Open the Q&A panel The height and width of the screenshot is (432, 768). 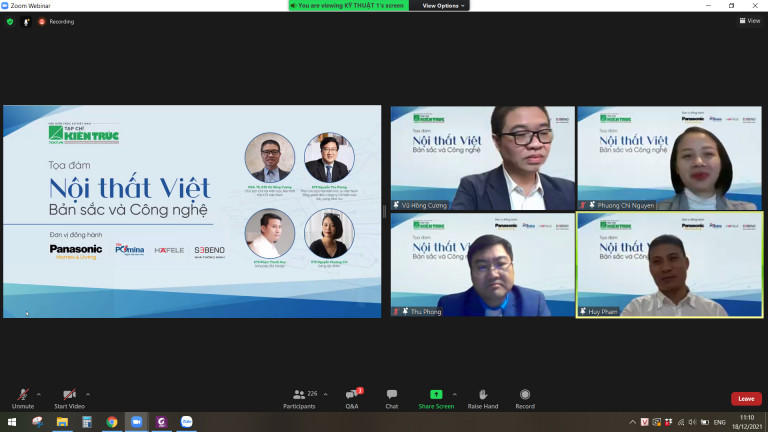(x=352, y=396)
